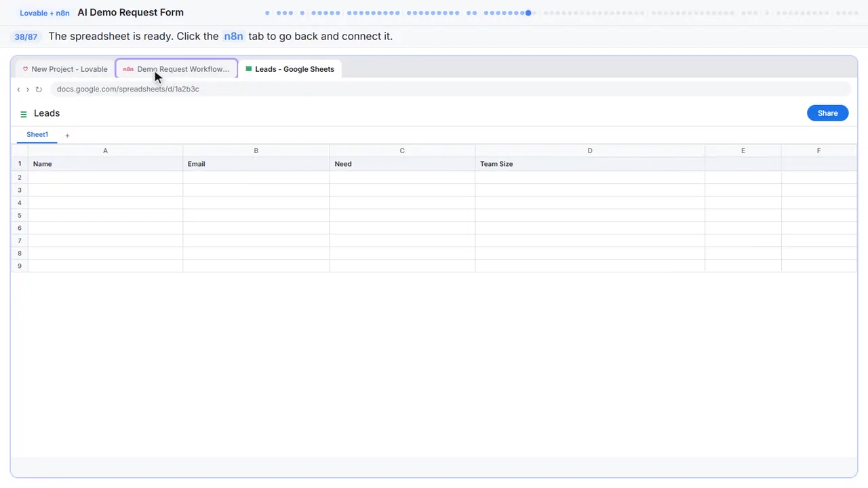868x488 pixels.
Task: Select row 9 header
Action: pyautogui.click(x=20, y=266)
